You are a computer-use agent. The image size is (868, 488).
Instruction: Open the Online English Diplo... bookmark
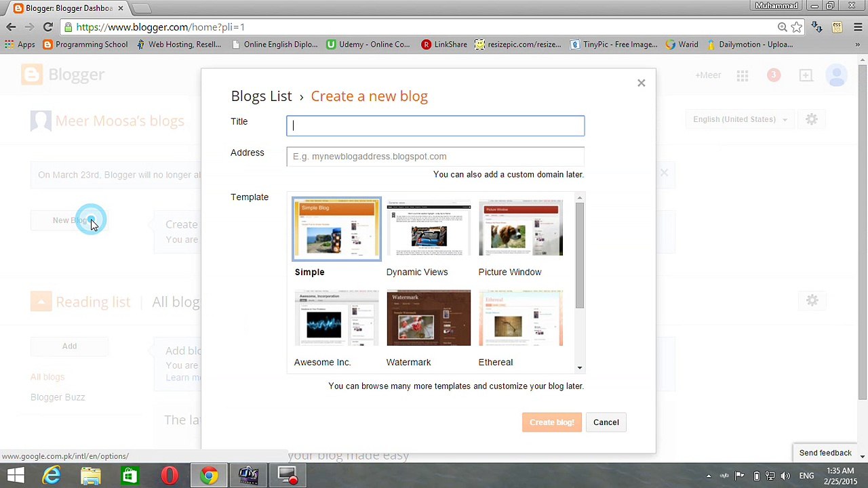pyautogui.click(x=274, y=45)
